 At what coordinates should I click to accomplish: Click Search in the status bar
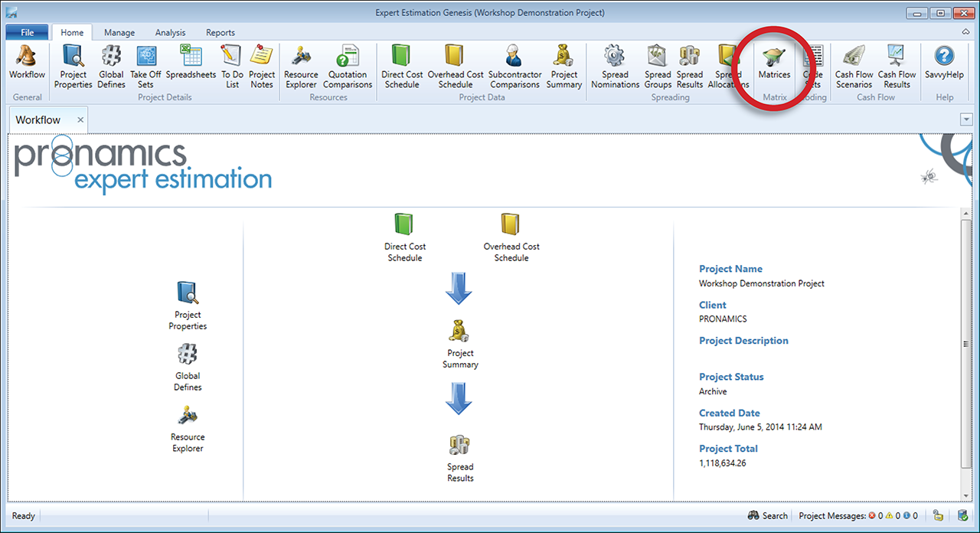coord(767,515)
